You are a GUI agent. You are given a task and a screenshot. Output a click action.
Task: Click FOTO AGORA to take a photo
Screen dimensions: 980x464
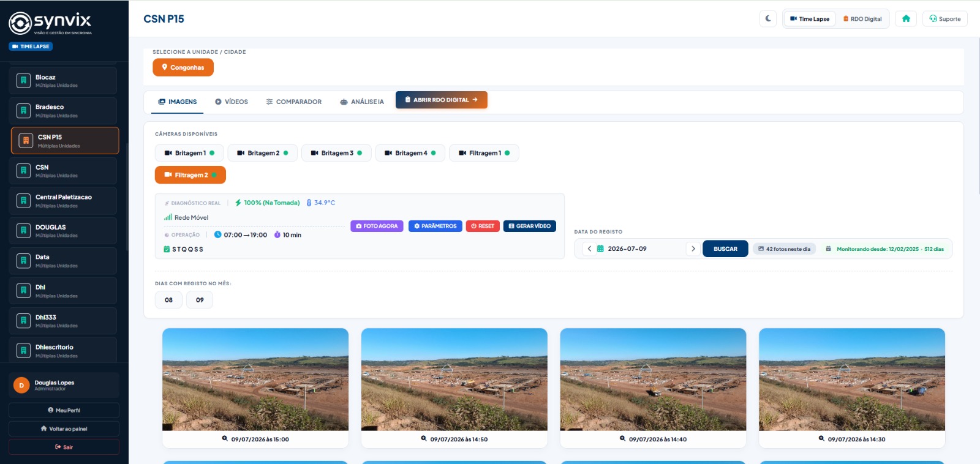[377, 226]
